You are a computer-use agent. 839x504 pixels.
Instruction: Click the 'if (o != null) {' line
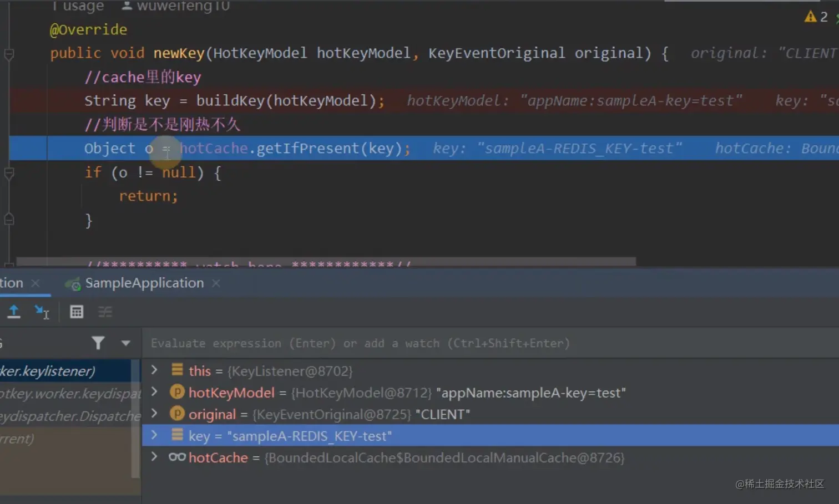coord(153,172)
